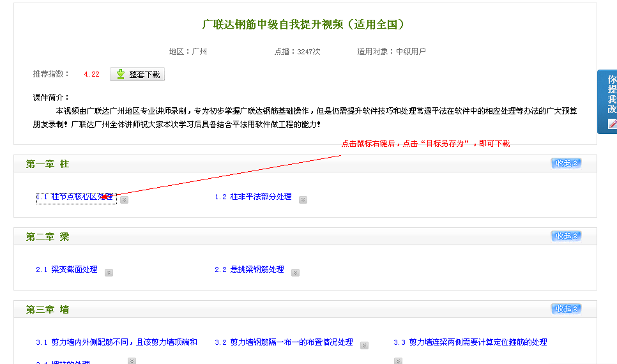
Task: Open link 1.2 柱非平法部分处理
Action: coord(253,197)
